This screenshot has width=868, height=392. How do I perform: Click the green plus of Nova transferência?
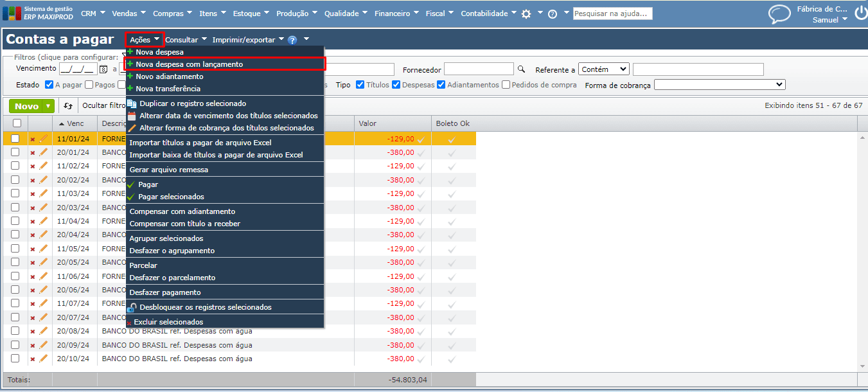(x=130, y=88)
